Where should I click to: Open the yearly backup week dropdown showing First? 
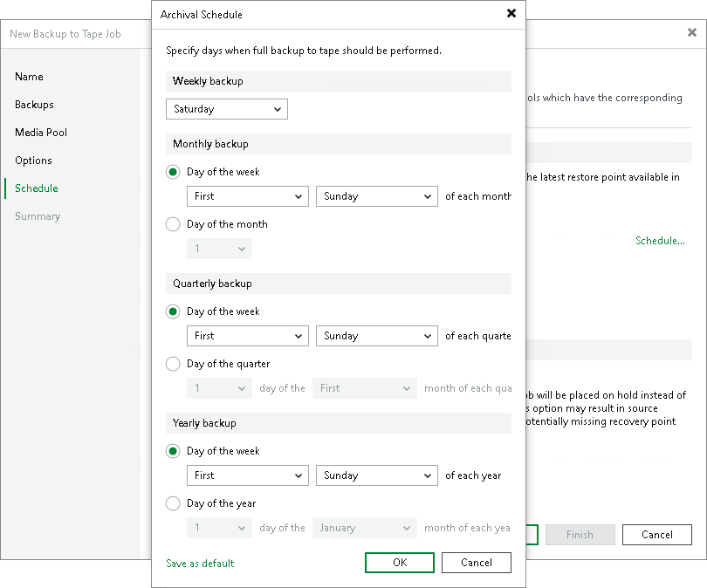(x=247, y=475)
